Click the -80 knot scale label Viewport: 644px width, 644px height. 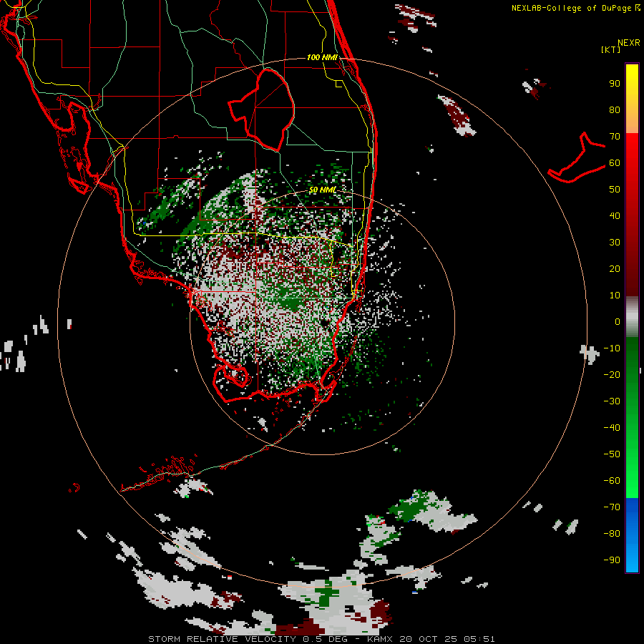[612, 534]
